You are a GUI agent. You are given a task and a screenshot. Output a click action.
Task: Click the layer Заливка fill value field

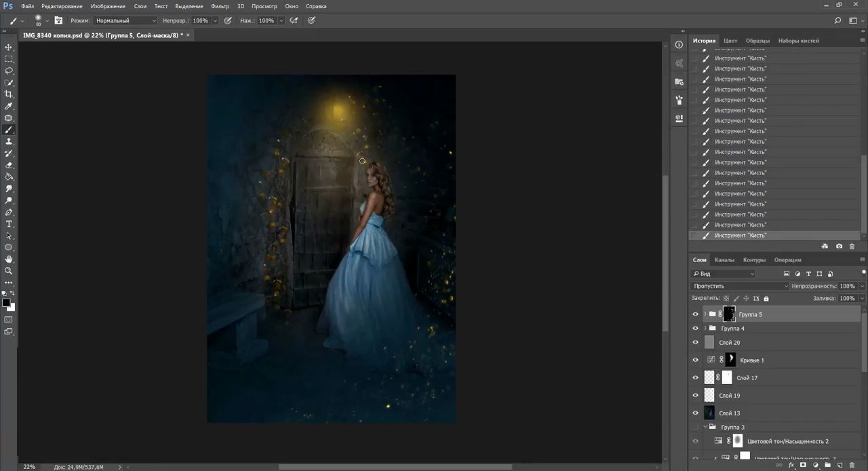click(847, 299)
